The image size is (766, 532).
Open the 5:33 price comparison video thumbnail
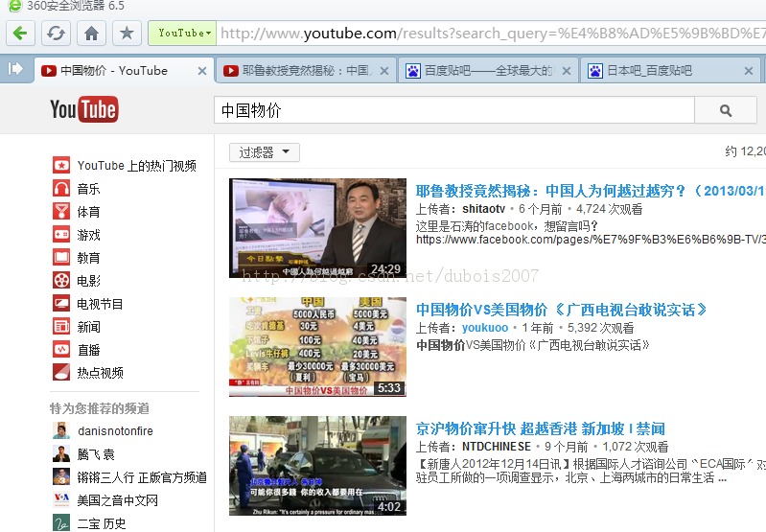[317, 347]
